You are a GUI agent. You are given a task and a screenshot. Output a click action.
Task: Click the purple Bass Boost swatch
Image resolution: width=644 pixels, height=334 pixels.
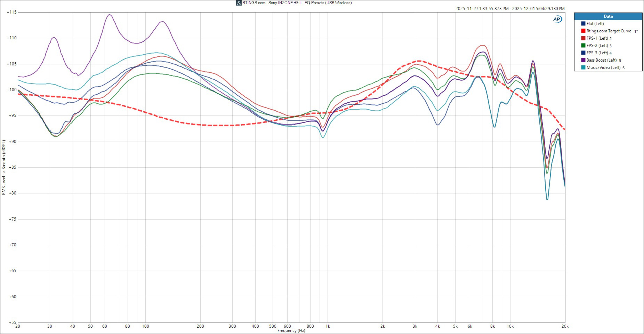pyautogui.click(x=583, y=60)
